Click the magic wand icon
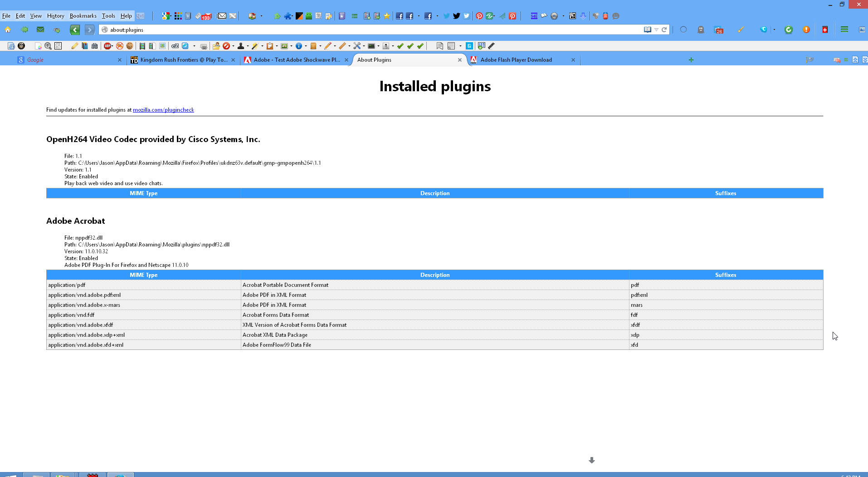868x477 pixels. pos(255,46)
